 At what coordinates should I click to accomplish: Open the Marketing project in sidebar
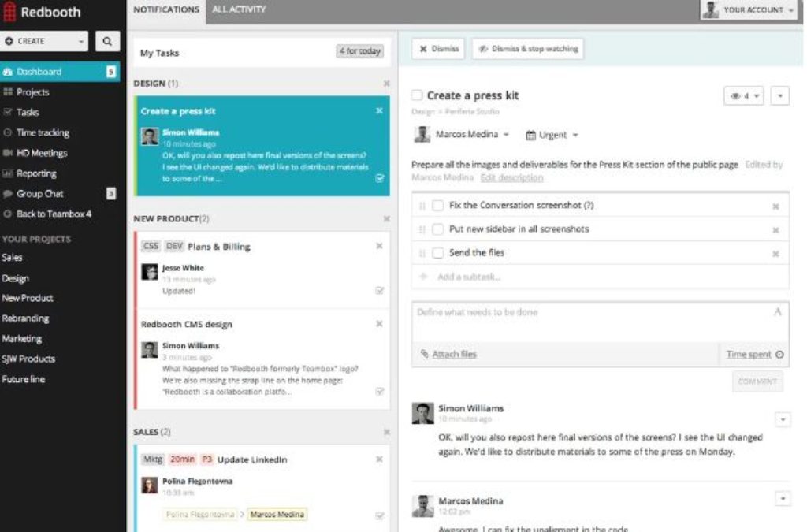point(21,339)
